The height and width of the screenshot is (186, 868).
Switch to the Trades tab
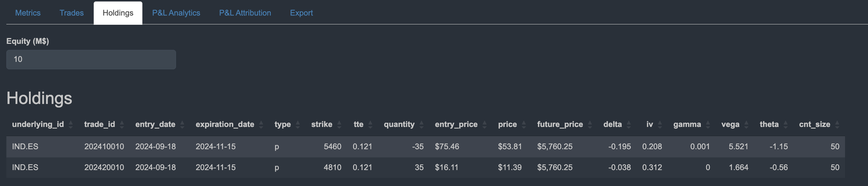coord(71,13)
